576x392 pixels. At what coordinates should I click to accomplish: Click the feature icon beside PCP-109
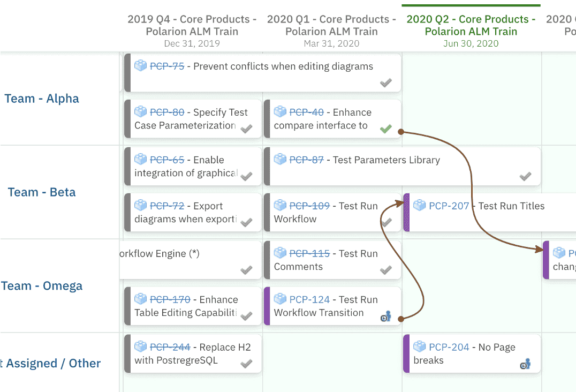(280, 205)
